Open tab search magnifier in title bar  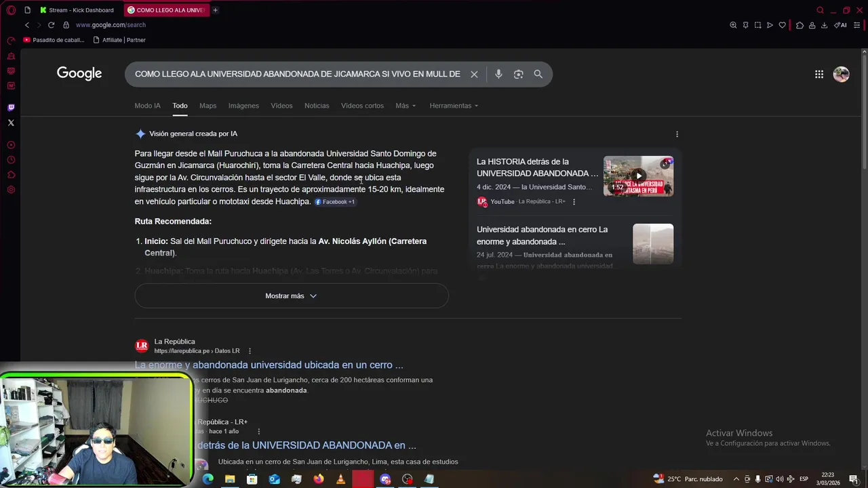(820, 10)
